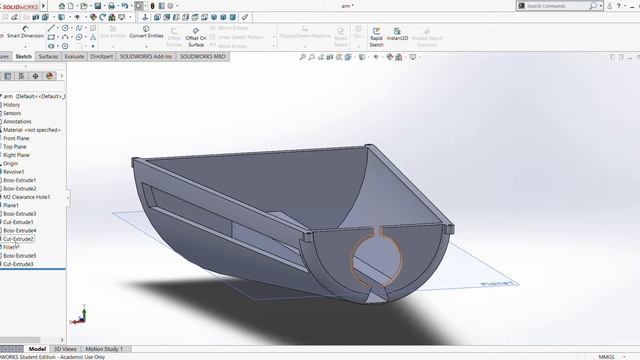Open the MMGS unit system in status bar
Screen dimensions: 640x360
pyautogui.click(x=606, y=357)
